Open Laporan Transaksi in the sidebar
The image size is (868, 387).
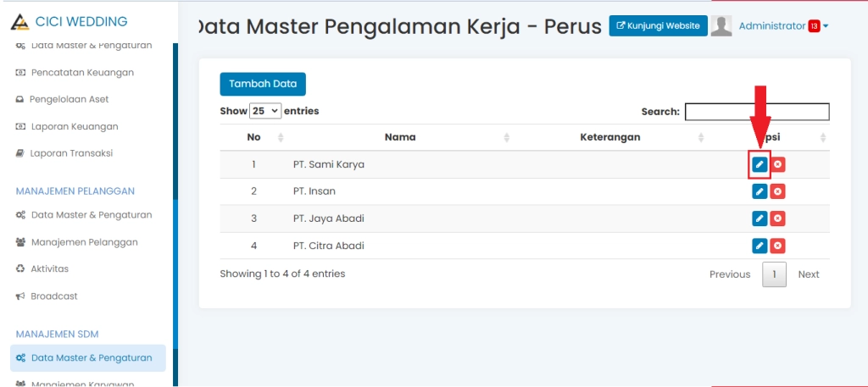[x=71, y=153]
